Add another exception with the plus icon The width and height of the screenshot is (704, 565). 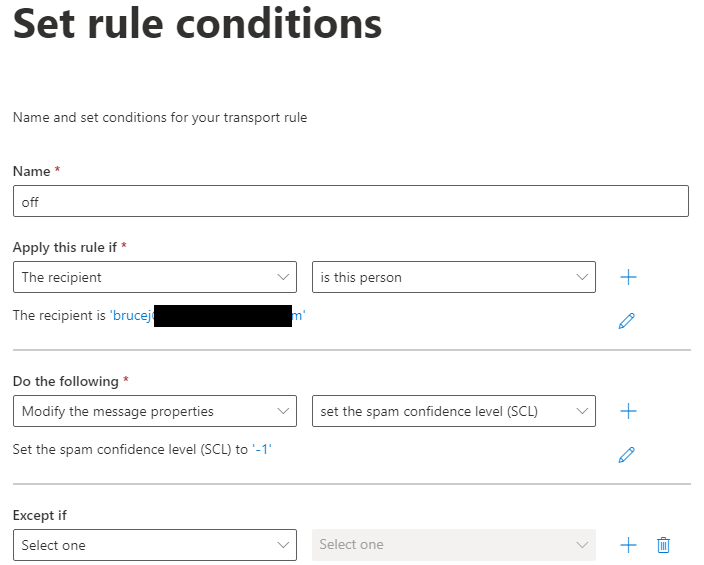[628, 545]
